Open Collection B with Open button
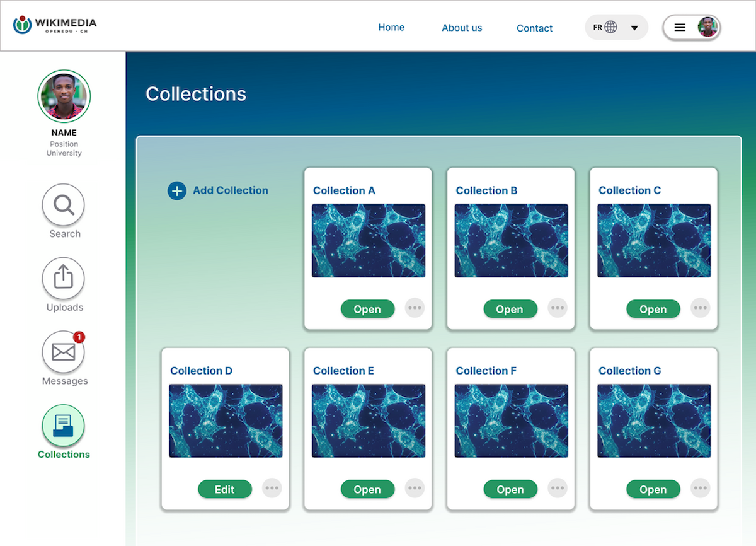This screenshot has width=756, height=546. click(510, 309)
